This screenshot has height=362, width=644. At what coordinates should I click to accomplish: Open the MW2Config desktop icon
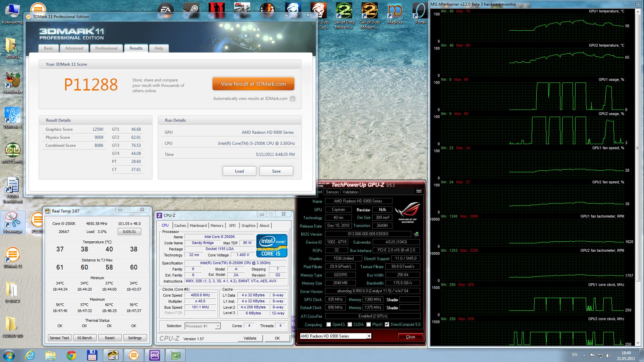(x=12, y=153)
